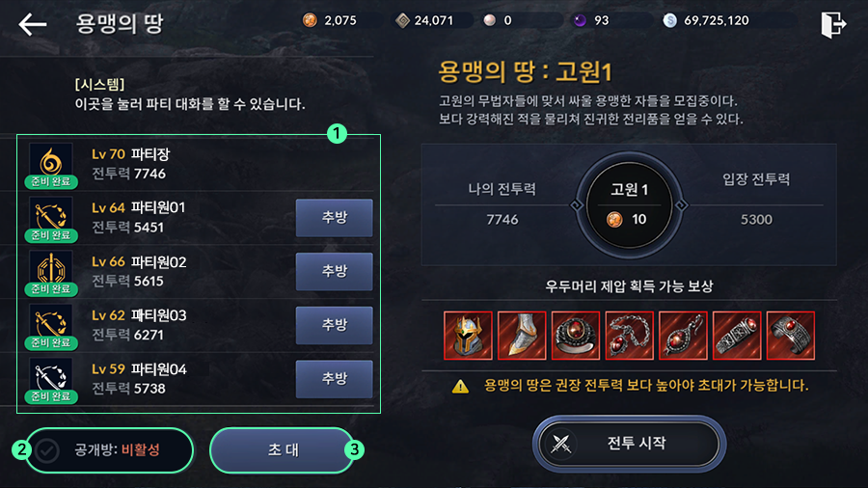The width and height of the screenshot is (868, 488).
Task: Select the helmet reward item
Action: click(x=468, y=336)
